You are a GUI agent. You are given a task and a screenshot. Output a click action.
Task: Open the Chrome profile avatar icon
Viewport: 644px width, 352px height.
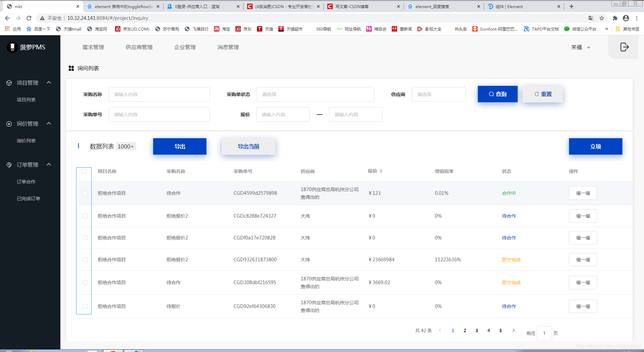626,18
